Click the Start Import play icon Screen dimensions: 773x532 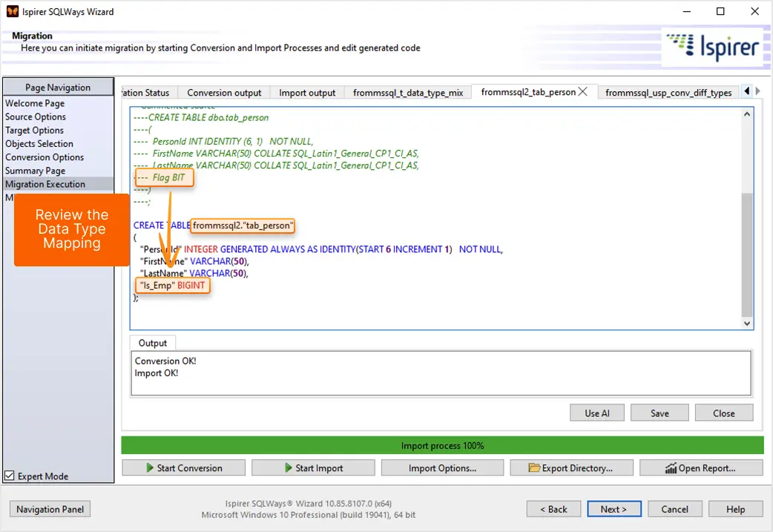[289, 468]
